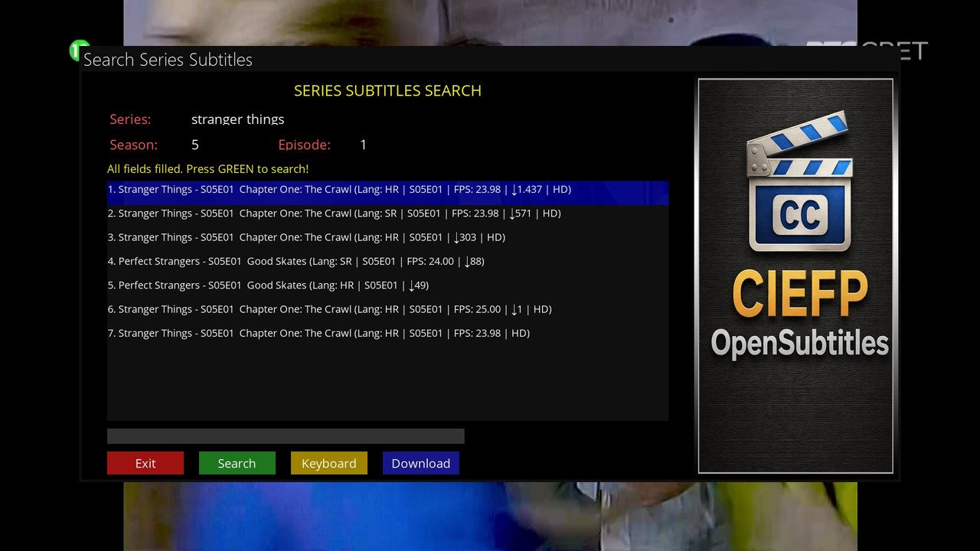The width and height of the screenshot is (980, 551).
Task: Click the Search Series Subtitles window title
Action: click(168, 60)
